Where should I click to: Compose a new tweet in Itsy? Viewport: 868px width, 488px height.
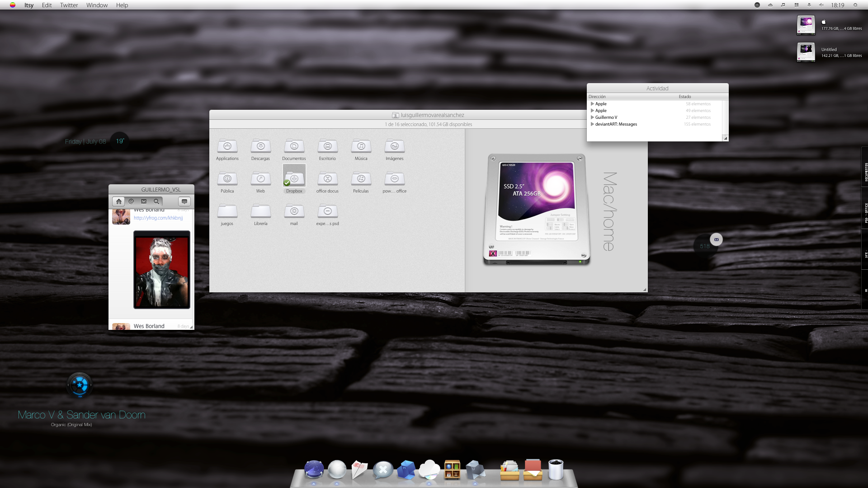[184, 202]
